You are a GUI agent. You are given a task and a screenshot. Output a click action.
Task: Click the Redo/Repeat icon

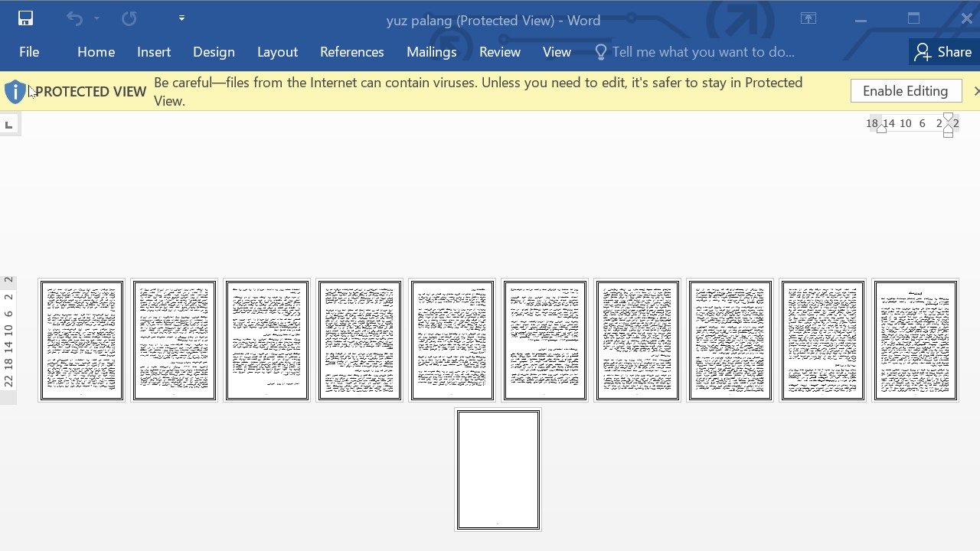click(129, 18)
